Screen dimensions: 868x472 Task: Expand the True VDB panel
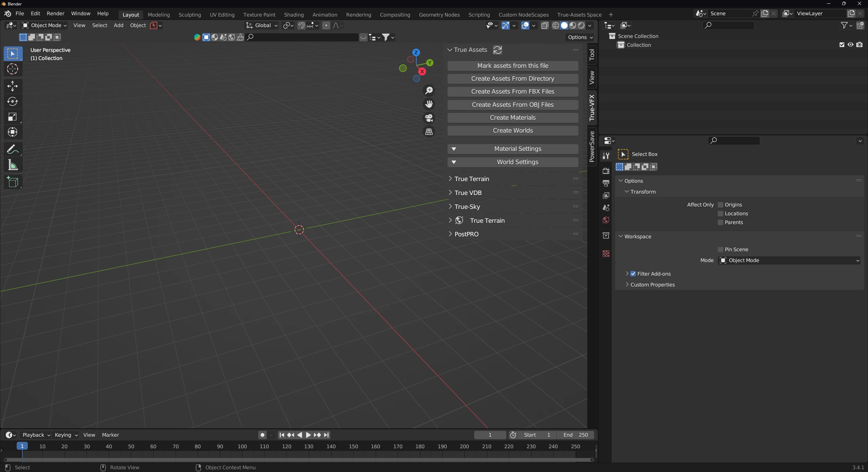click(x=468, y=193)
